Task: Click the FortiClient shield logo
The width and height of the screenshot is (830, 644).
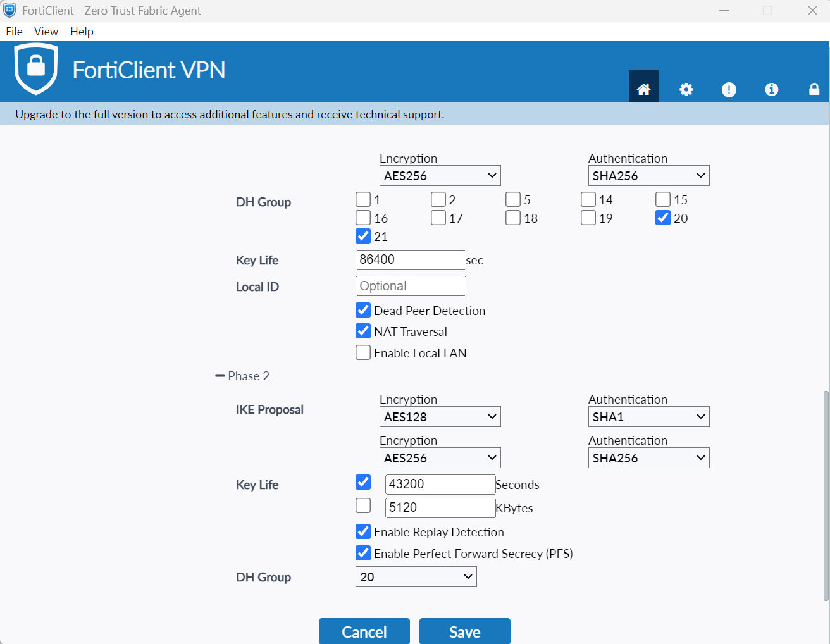Action: pyautogui.click(x=36, y=68)
